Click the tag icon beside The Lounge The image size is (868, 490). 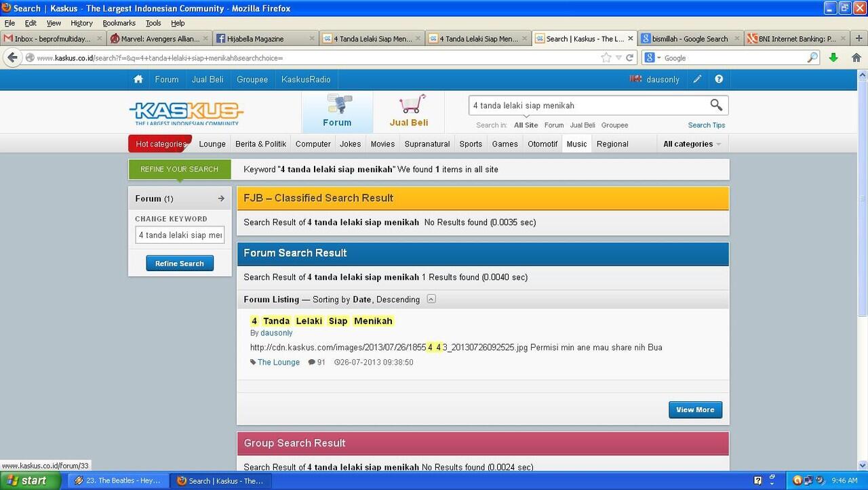pos(253,363)
